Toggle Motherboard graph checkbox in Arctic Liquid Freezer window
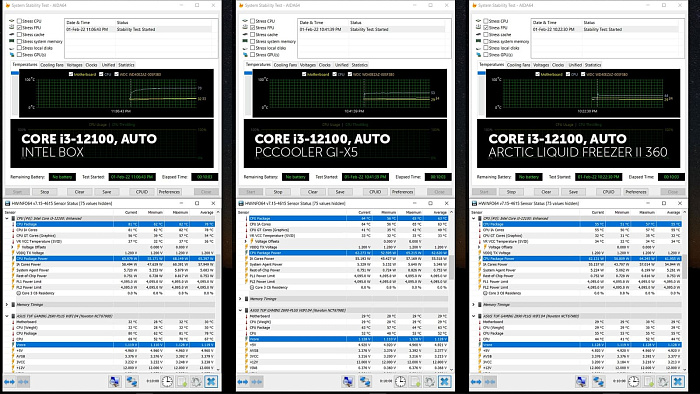 pos(537,74)
